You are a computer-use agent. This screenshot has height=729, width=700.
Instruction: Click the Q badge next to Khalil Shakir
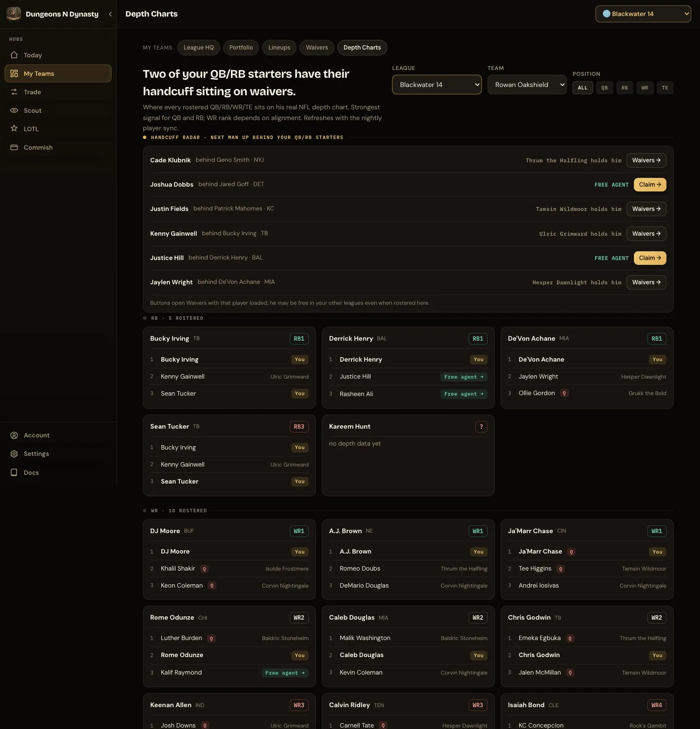pyautogui.click(x=204, y=569)
